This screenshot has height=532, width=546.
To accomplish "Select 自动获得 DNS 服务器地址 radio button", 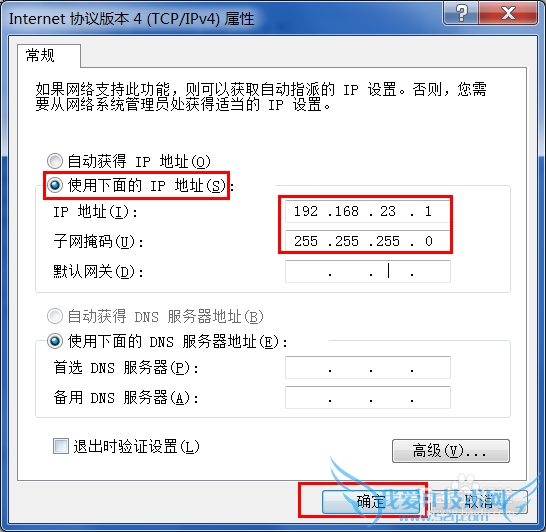I will (55, 316).
